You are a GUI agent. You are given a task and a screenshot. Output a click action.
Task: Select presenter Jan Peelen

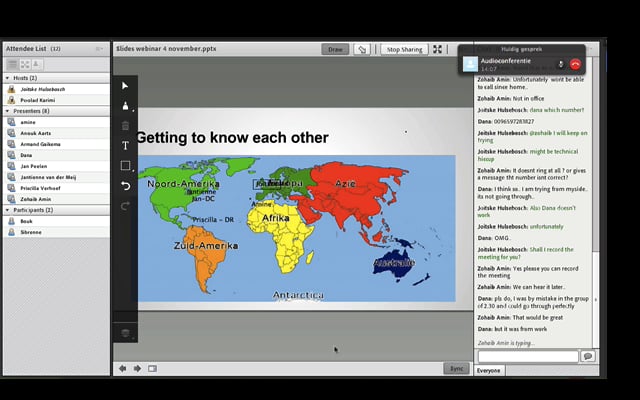tap(56, 166)
